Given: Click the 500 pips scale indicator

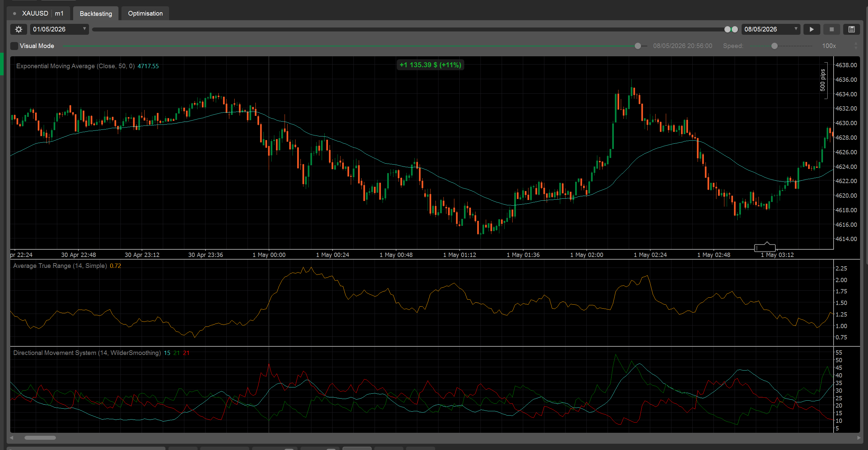Looking at the screenshot, I should coord(823,80).
